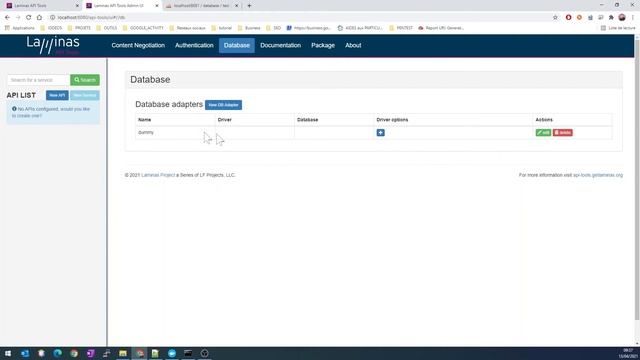Open the Reseaux sociaux bookmark folder

pos(187,28)
